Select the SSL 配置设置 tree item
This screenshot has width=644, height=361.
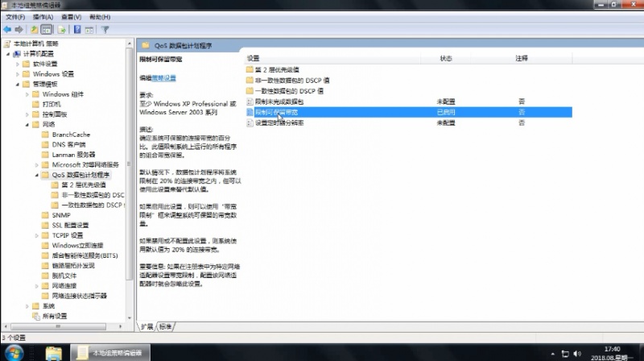point(70,226)
